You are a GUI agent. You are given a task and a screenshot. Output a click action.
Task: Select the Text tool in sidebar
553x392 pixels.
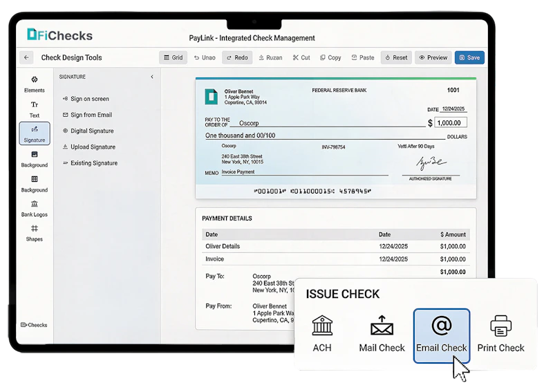pos(34,109)
